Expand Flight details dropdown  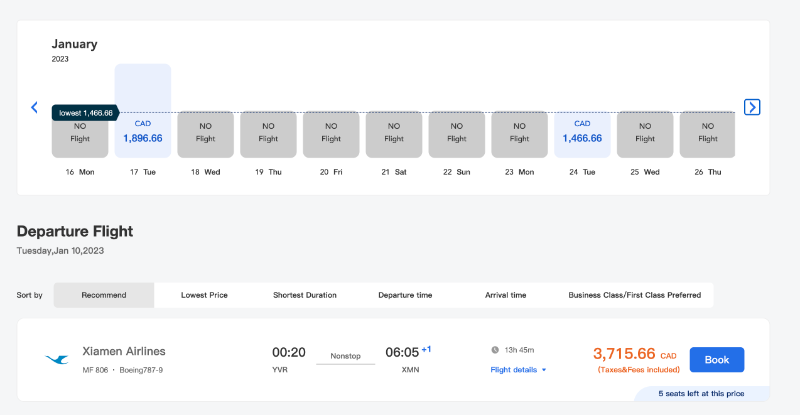(518, 370)
